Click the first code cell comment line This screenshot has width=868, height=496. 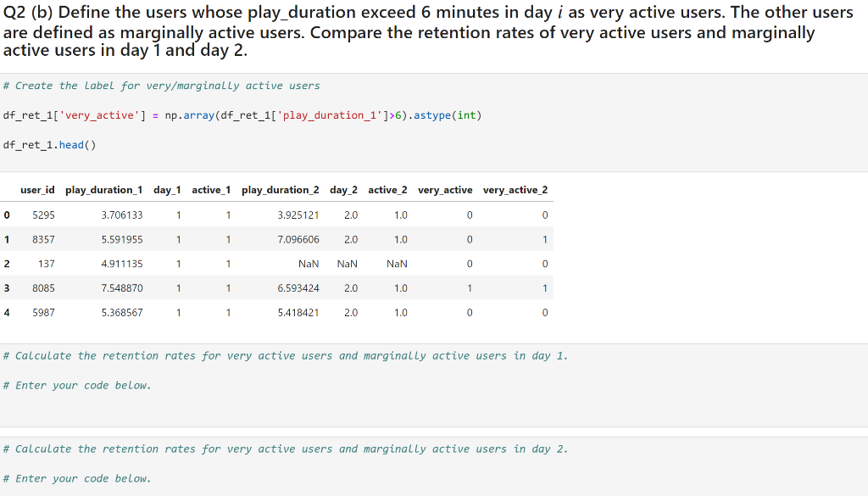pos(160,85)
